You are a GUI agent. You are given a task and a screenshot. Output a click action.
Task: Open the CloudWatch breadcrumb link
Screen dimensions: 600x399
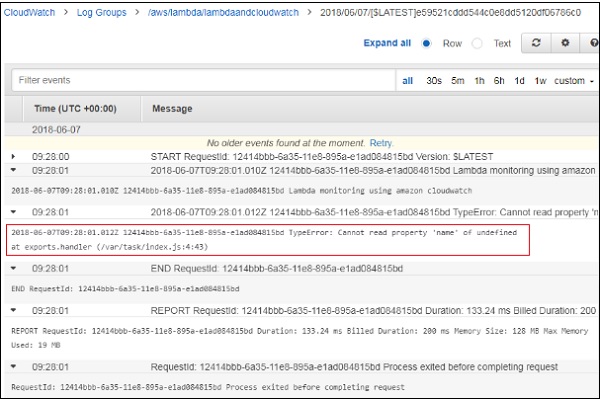click(x=29, y=13)
